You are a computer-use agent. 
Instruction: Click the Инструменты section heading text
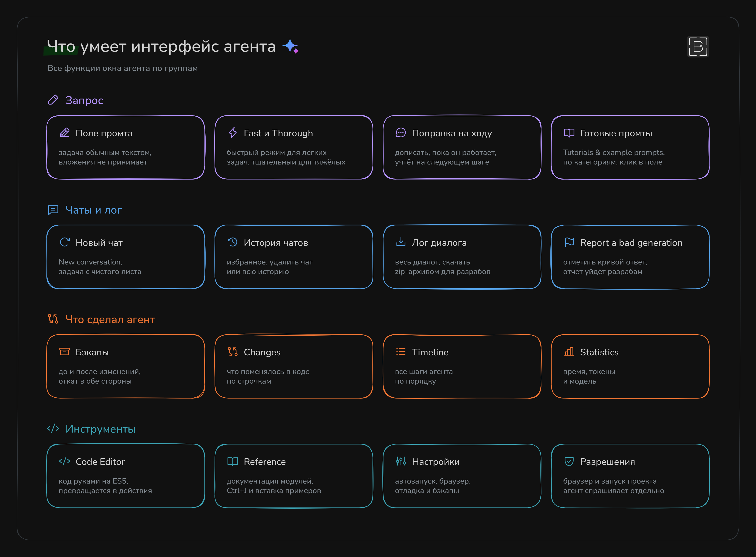click(x=100, y=429)
